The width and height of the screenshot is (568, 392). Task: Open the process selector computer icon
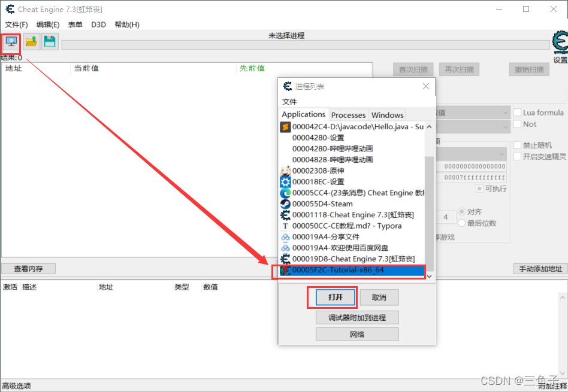coord(11,42)
